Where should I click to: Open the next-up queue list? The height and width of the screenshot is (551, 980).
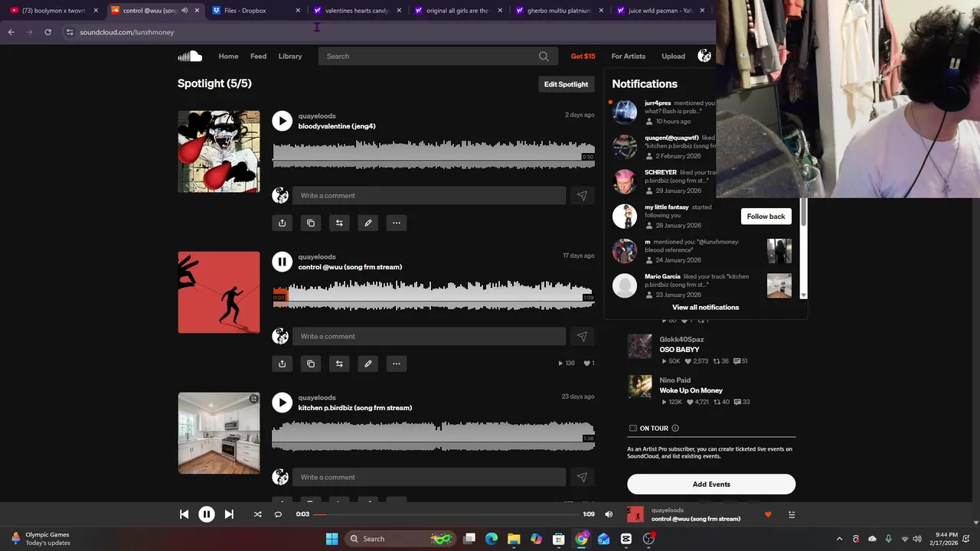pyautogui.click(x=792, y=514)
